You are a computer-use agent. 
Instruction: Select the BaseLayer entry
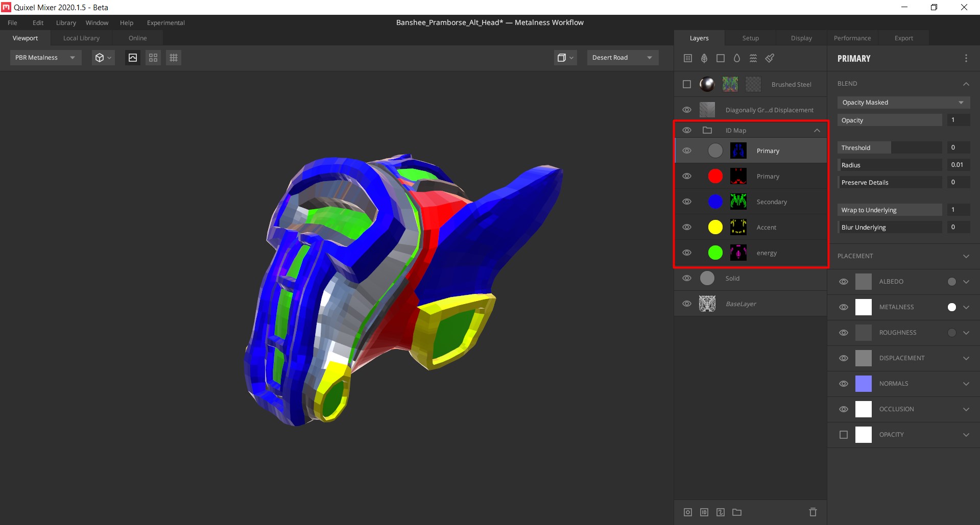coord(740,304)
